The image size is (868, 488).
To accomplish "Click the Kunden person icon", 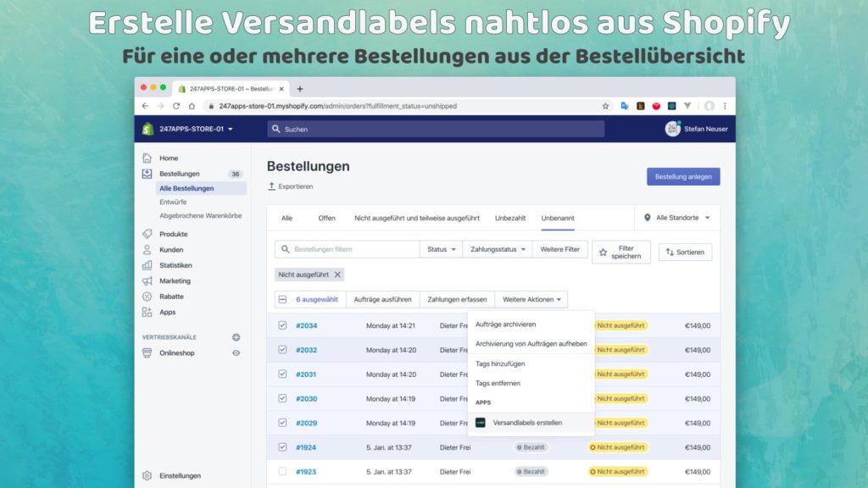I will [147, 250].
